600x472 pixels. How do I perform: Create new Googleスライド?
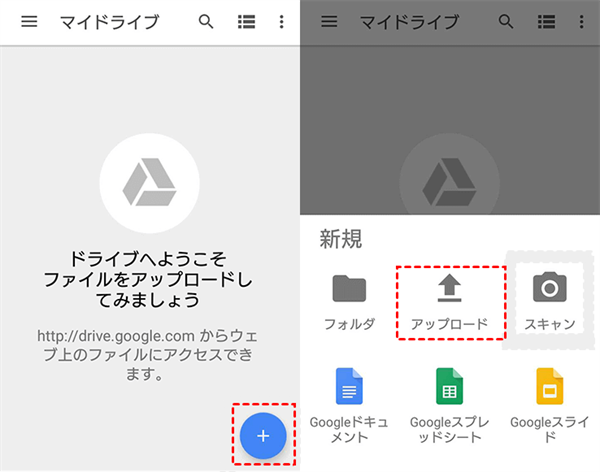[x=550, y=406]
